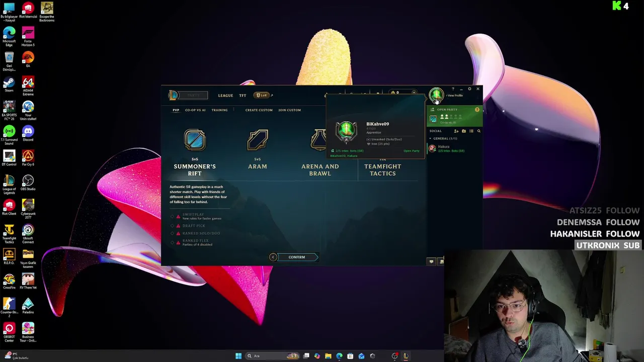Open the Windows Start button on taskbar
Screen dimensions: 644x362
point(238,356)
